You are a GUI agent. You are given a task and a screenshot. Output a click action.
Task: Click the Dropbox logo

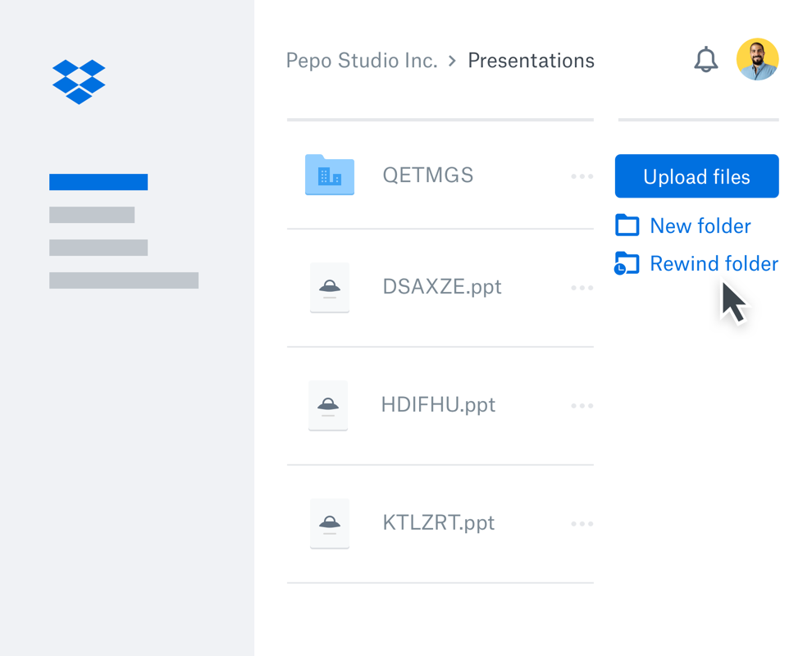pyautogui.click(x=79, y=81)
